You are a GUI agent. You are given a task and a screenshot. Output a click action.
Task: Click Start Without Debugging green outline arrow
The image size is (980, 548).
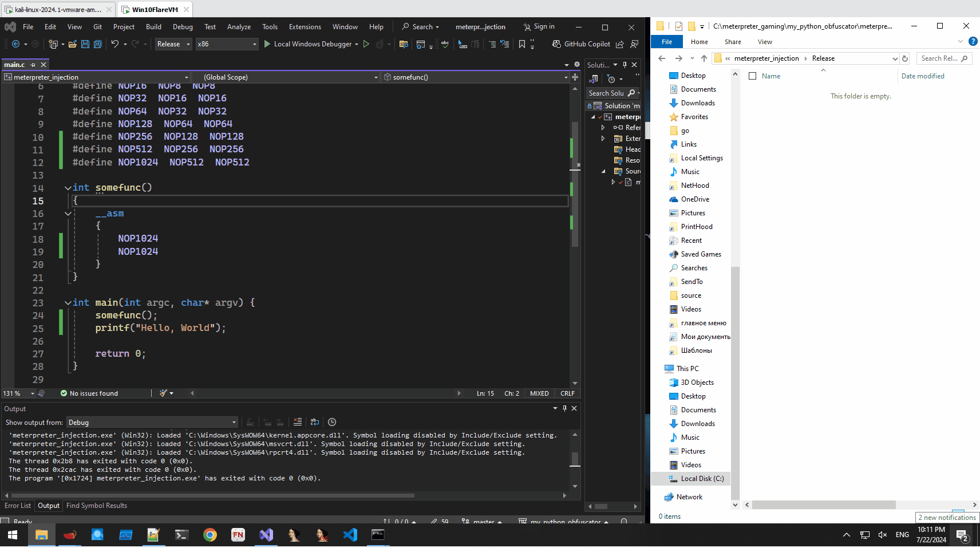[366, 44]
